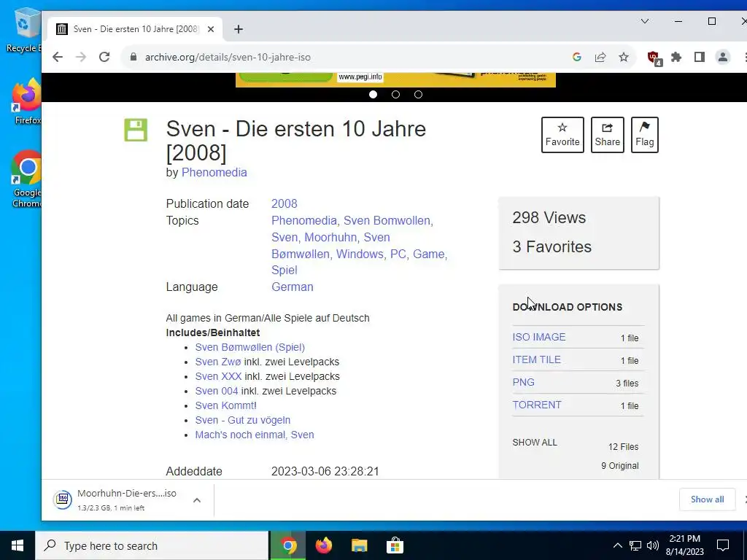Bookmark this page with the star icon

pyautogui.click(x=624, y=57)
